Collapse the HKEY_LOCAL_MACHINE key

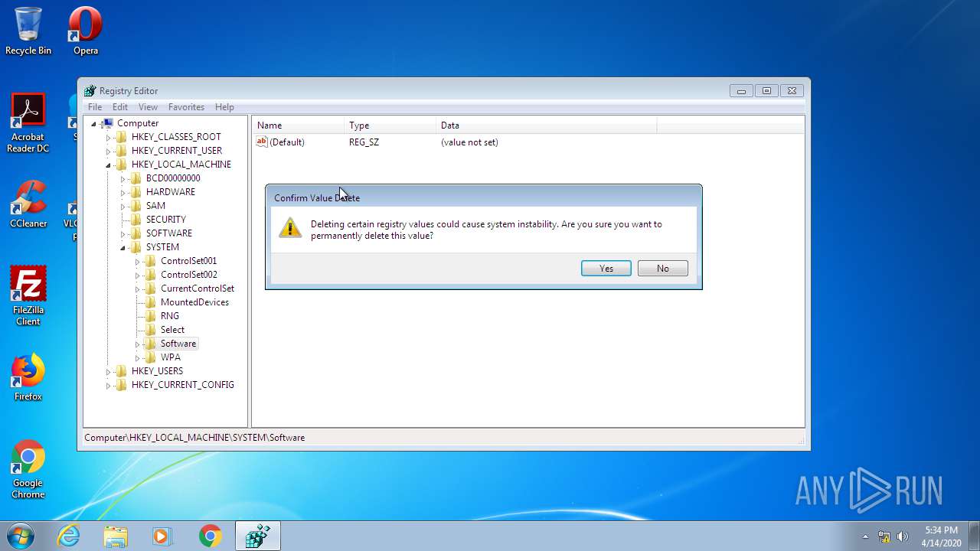[109, 165]
